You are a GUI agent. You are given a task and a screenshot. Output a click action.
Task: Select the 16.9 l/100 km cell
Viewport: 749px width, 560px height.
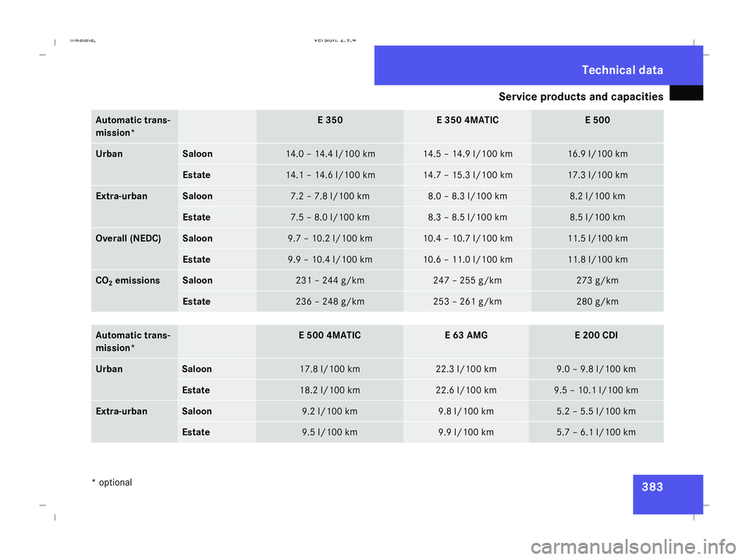click(x=597, y=154)
